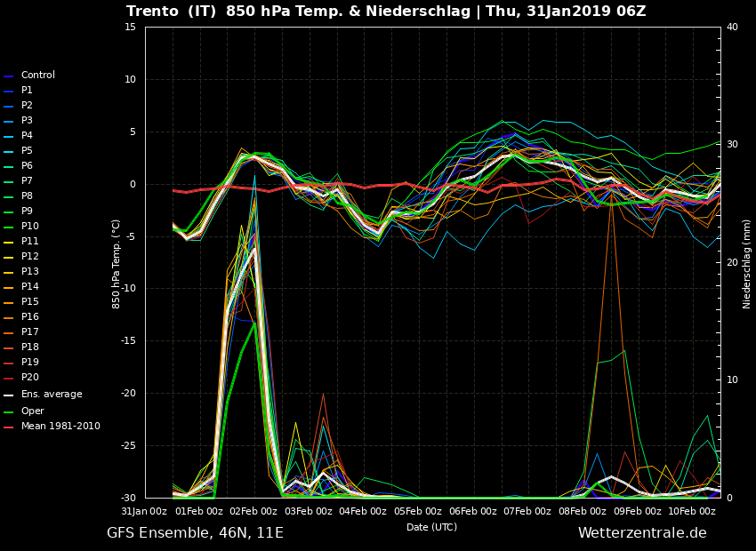Click the "31Jan 00z" x-axis label
Image resolution: width=756 pixels, height=551 pixels.
144,512
